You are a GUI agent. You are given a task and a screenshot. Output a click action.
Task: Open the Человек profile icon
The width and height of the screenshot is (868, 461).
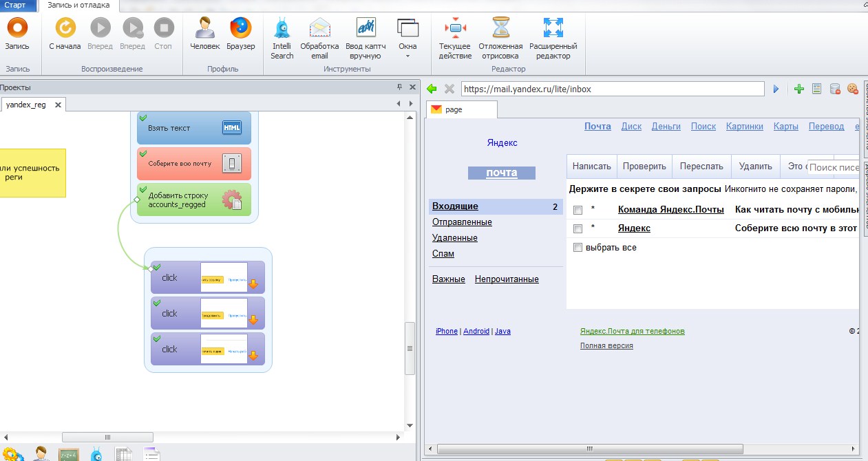(x=204, y=28)
